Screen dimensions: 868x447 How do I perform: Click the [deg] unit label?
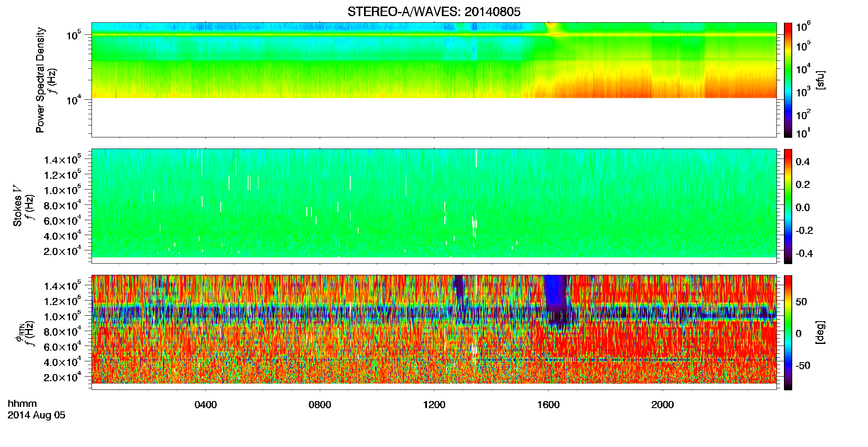point(820,332)
